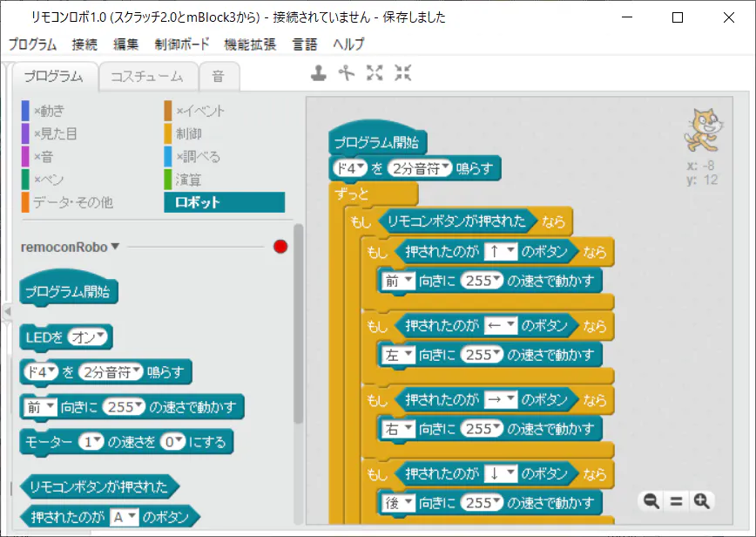This screenshot has width=756, height=537.
Task: Expand the remoconRobo extension menu
Action: click(x=115, y=248)
